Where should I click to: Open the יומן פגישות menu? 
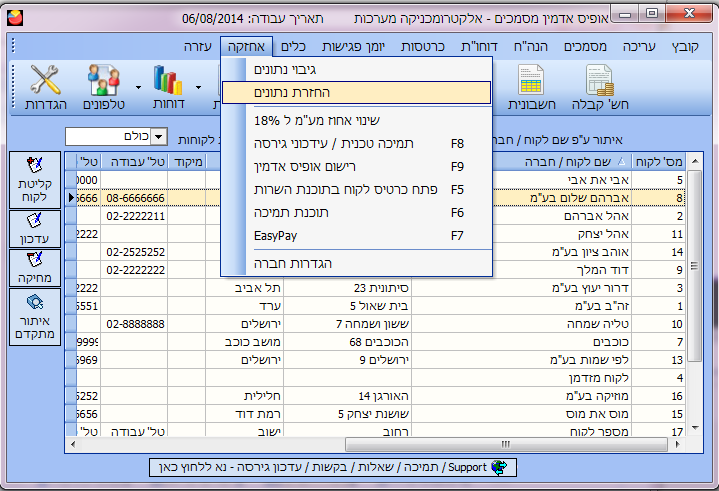pos(353,46)
